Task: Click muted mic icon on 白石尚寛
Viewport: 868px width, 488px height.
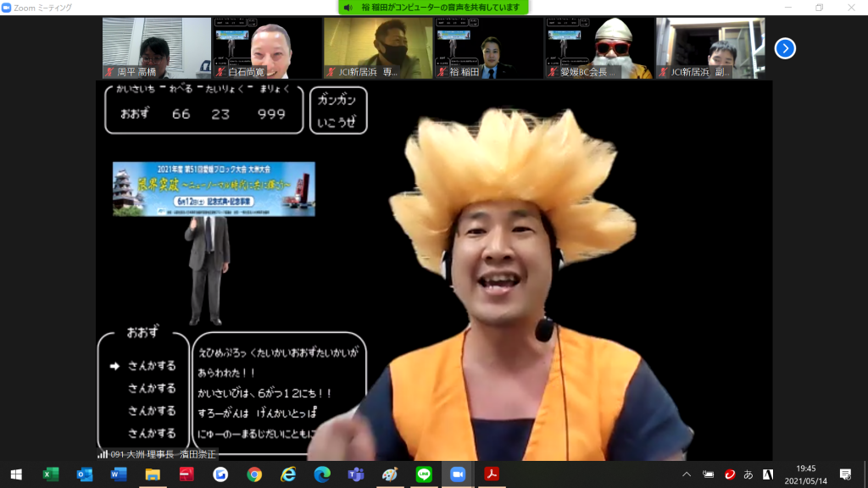Action: click(x=221, y=72)
